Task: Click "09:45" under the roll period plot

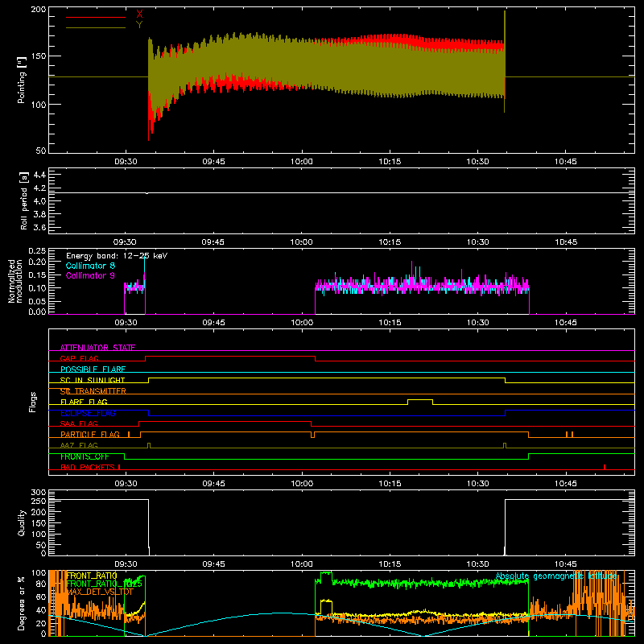Action: pos(213,242)
